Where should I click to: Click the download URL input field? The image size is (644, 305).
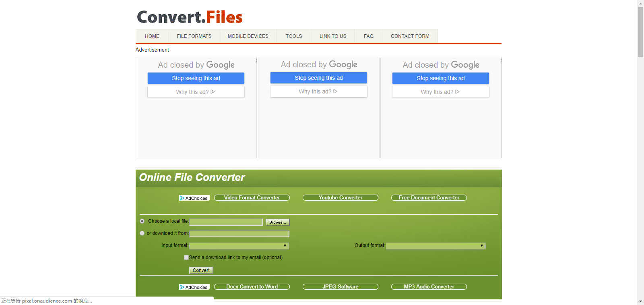[x=239, y=234]
